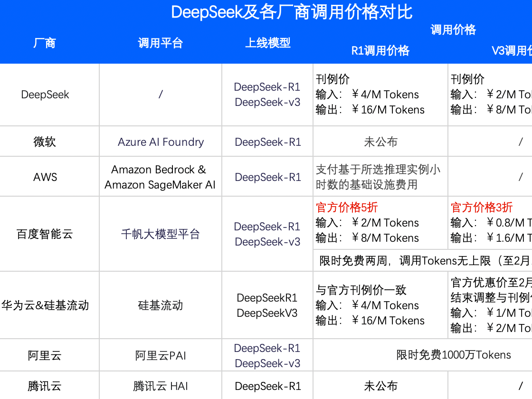Select the "阿里云" vendor cell

click(45, 355)
